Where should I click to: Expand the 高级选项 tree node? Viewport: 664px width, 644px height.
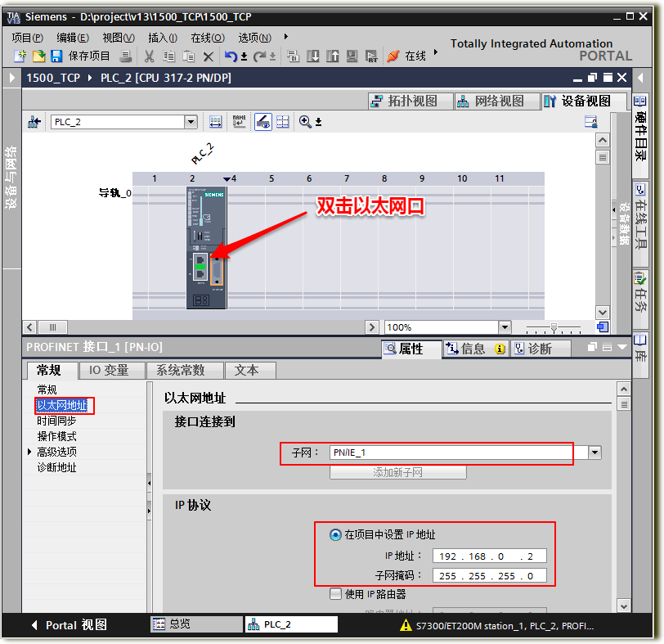coord(29,452)
